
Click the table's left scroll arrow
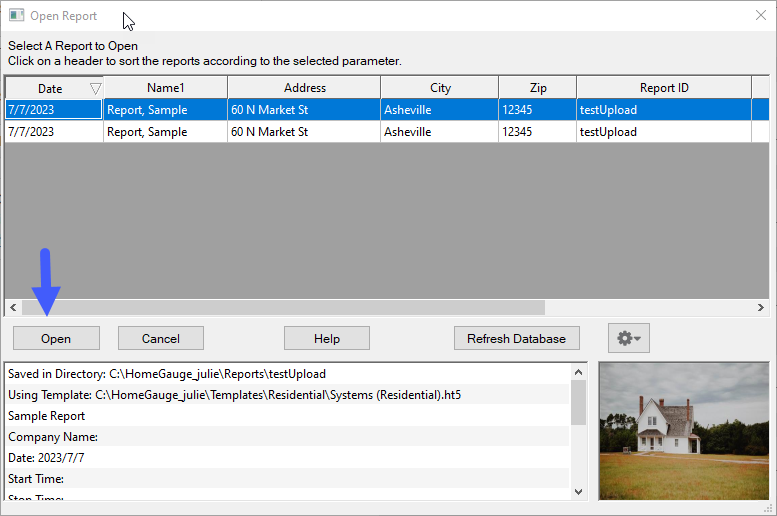click(13, 307)
